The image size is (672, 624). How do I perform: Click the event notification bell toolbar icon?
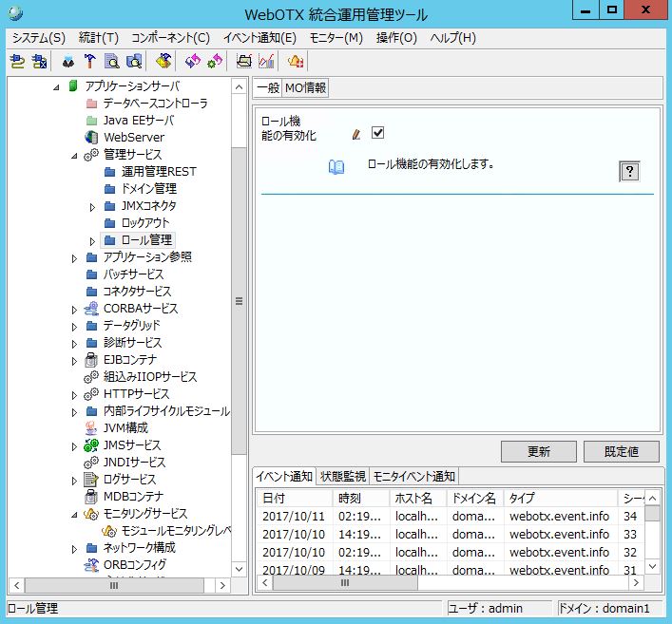(296, 62)
